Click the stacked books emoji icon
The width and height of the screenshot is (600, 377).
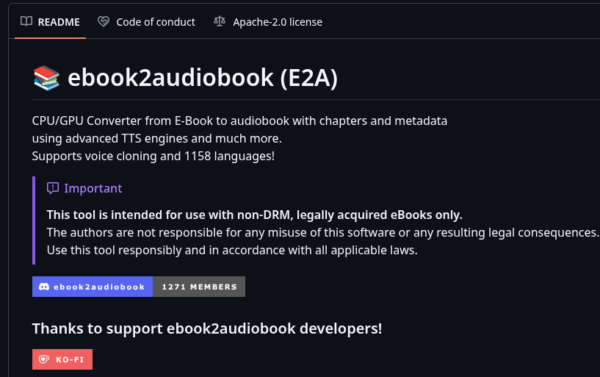tap(46, 78)
